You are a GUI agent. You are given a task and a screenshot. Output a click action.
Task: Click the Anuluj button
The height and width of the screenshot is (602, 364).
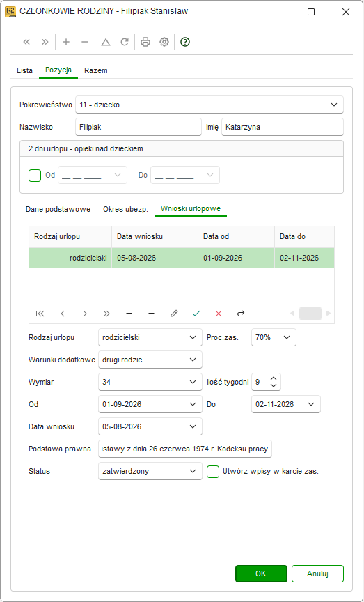tap(317, 573)
